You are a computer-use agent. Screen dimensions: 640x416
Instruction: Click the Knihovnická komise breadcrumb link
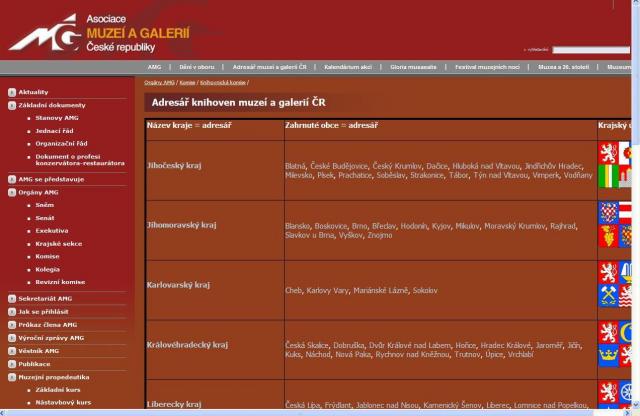point(223,82)
